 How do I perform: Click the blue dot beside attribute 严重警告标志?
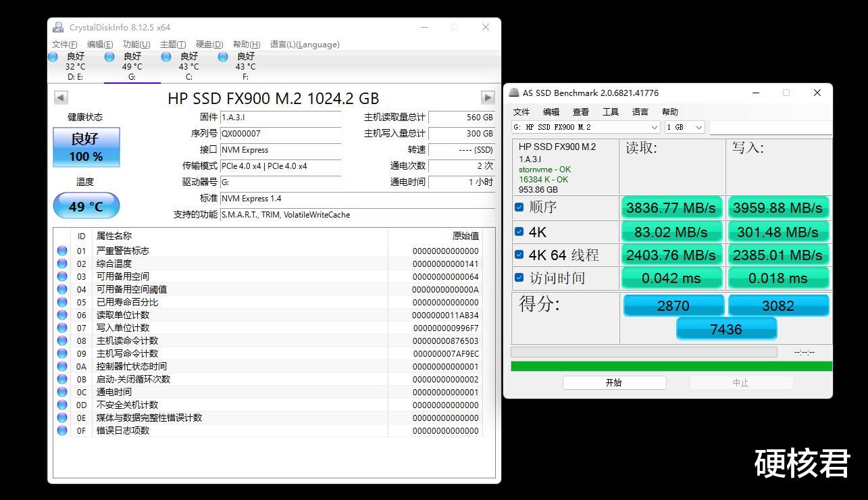click(x=63, y=250)
